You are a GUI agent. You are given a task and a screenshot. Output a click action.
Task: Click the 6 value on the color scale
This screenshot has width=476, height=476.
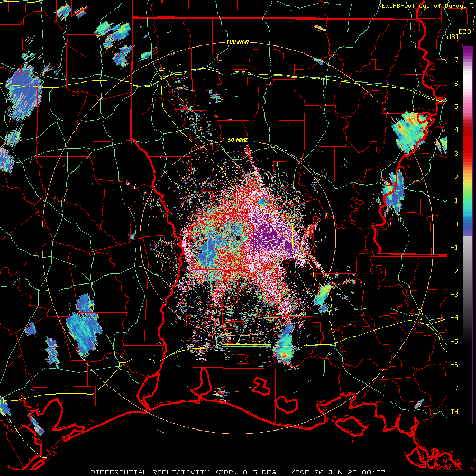coord(456,83)
